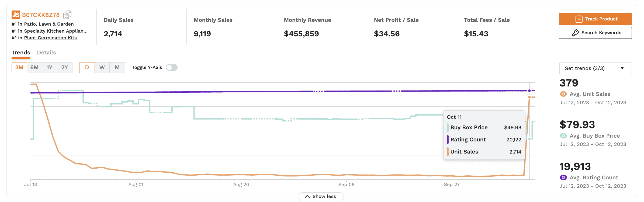Open the Plant Germination Kits link
Screen dimensions: 644x202
click(50, 38)
